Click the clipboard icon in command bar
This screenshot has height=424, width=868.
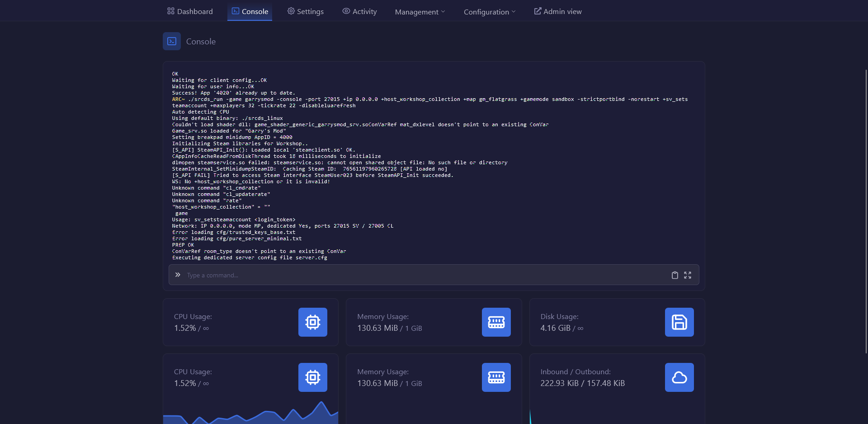pos(675,275)
